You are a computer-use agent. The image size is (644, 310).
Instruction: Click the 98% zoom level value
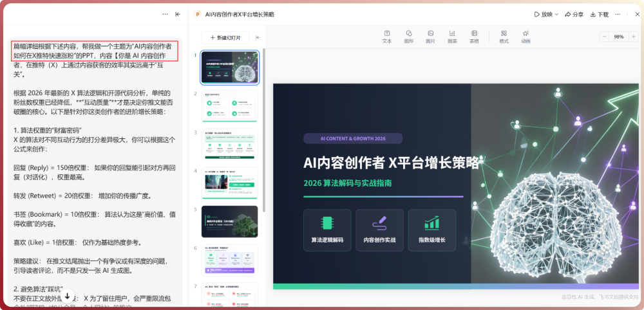point(618,37)
